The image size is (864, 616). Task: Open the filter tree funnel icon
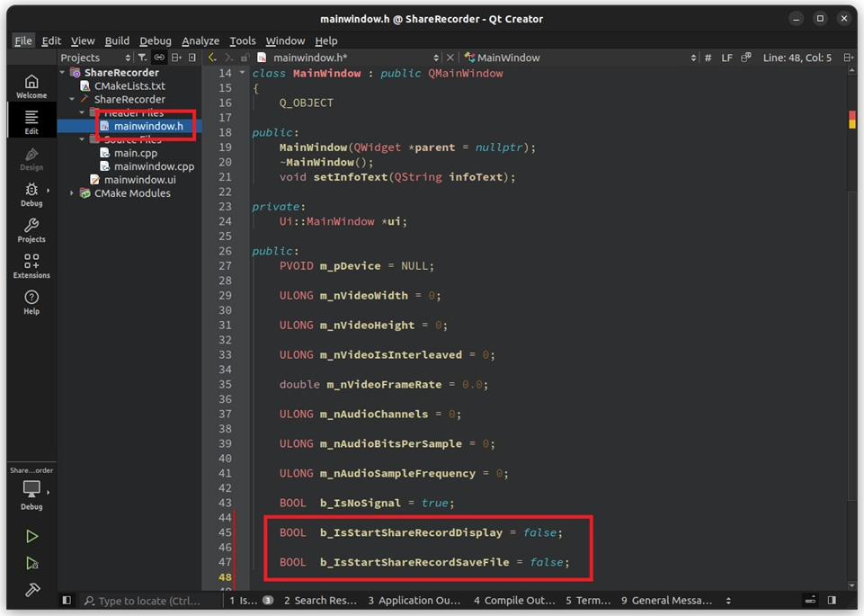pos(142,58)
